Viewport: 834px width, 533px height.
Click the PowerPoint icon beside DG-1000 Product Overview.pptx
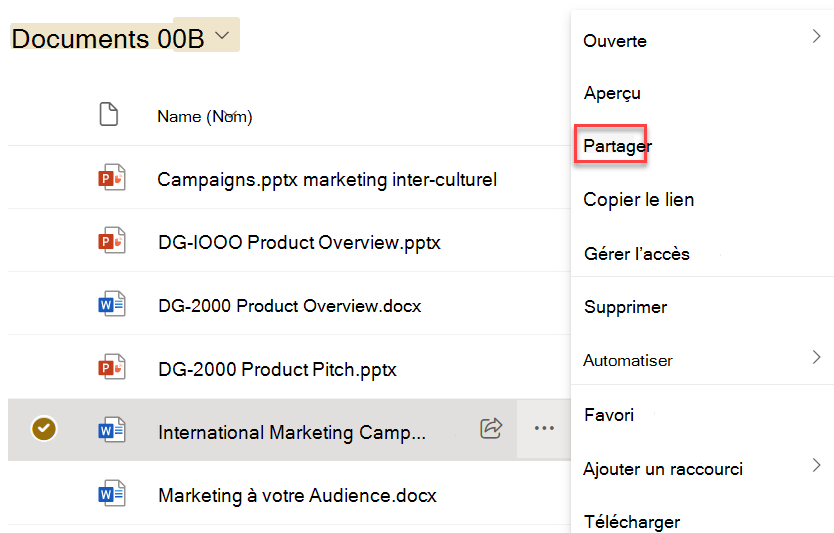pos(112,240)
